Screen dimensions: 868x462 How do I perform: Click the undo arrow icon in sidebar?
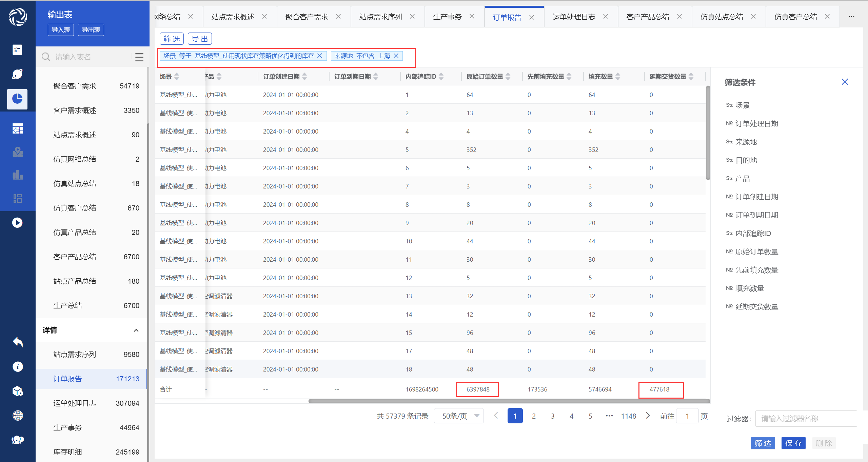tap(17, 342)
